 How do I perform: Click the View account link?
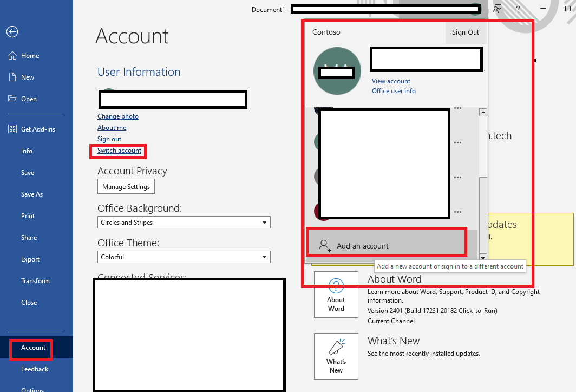(391, 81)
